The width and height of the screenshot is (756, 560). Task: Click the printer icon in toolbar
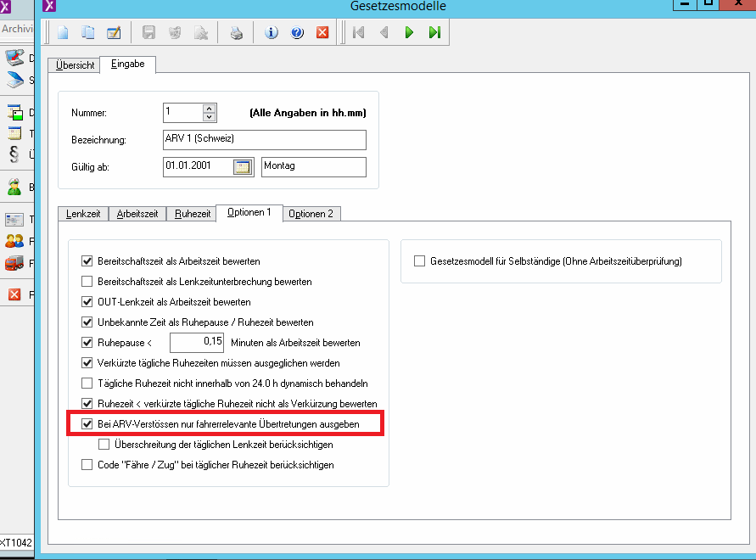pos(238,33)
